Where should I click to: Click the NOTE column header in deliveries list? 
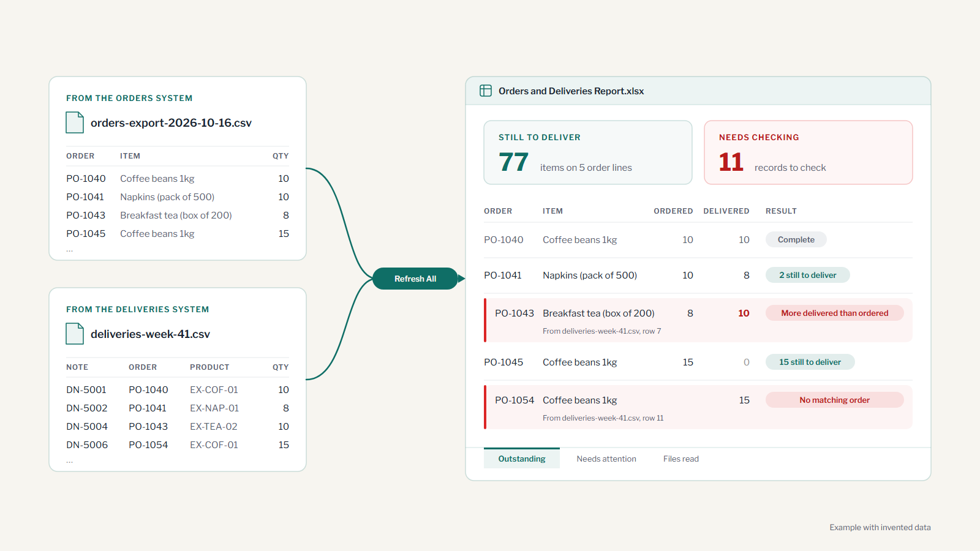pyautogui.click(x=77, y=367)
